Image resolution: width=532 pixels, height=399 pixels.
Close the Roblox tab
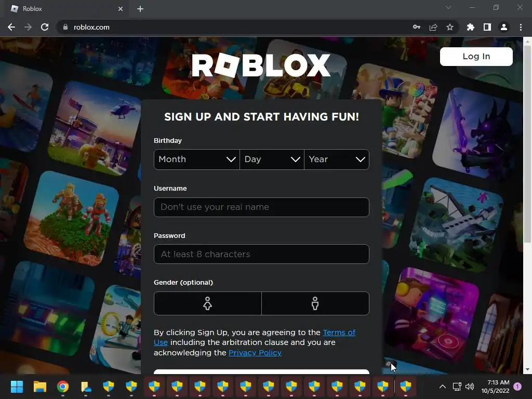coord(121,9)
